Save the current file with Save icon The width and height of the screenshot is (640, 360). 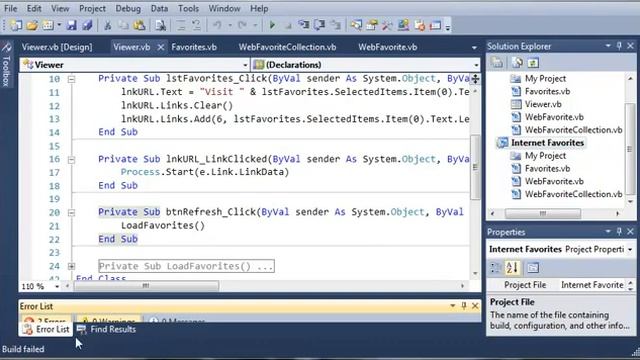click(72, 25)
